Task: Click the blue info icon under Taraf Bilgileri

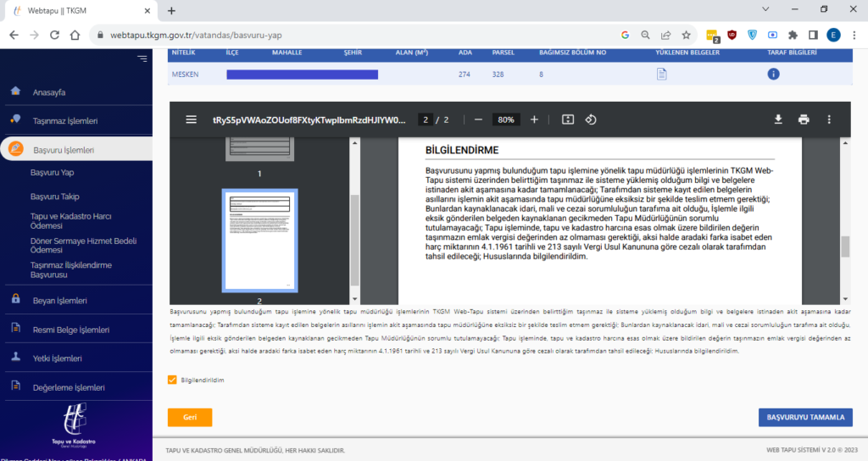Action: (x=773, y=75)
